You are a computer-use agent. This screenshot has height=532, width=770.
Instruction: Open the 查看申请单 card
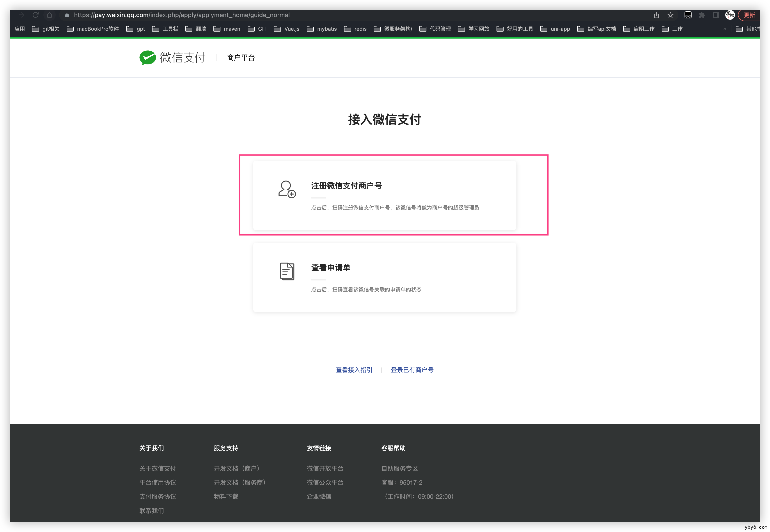(385, 277)
